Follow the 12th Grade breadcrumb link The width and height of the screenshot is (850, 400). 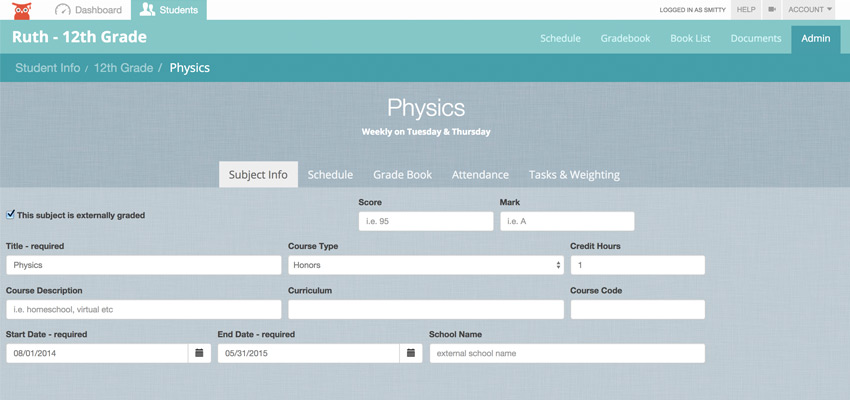pos(124,68)
